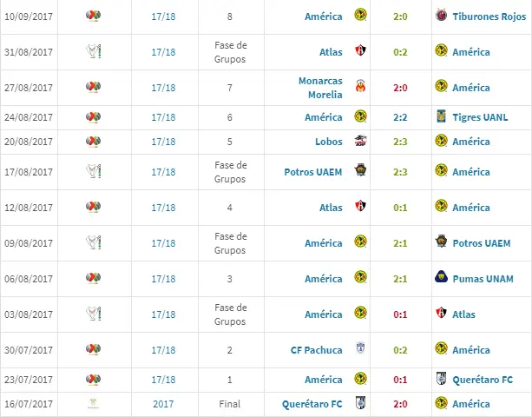Click the Supercopa trophy icon in the 16/07/2017 row
This screenshot has height=417, width=532.
coord(93,403)
